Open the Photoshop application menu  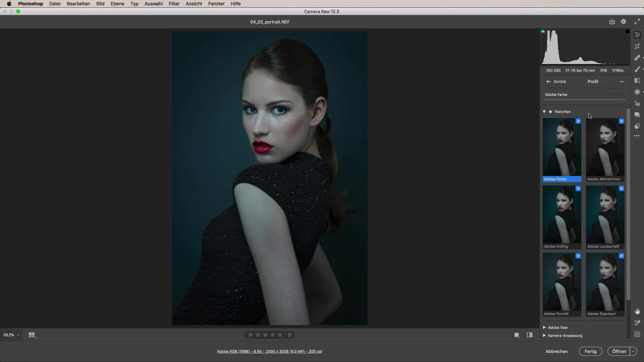[31, 4]
